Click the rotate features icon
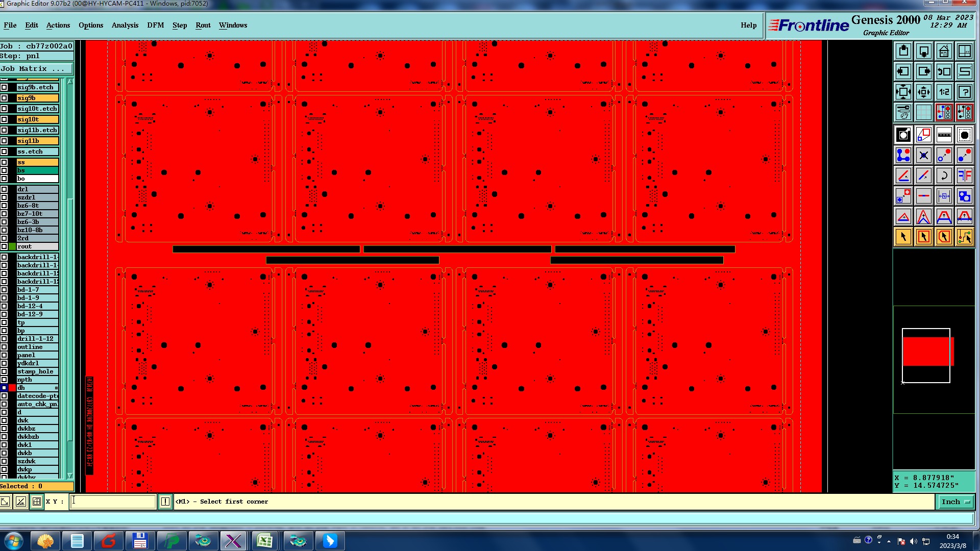 pos(944,176)
